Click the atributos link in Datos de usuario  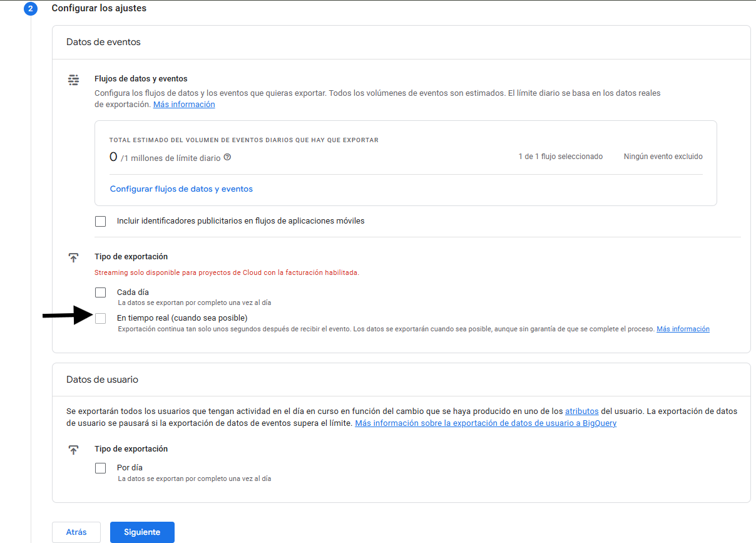[x=581, y=411]
